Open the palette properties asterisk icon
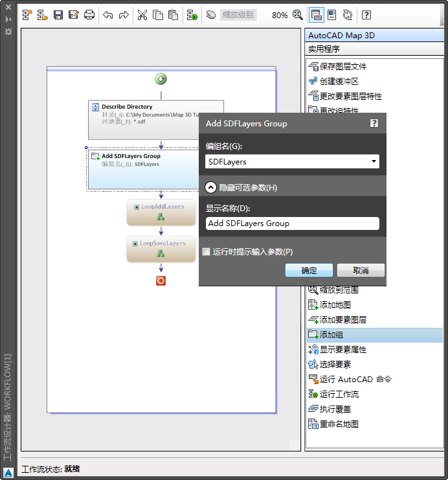The image size is (448, 480). 8,32
